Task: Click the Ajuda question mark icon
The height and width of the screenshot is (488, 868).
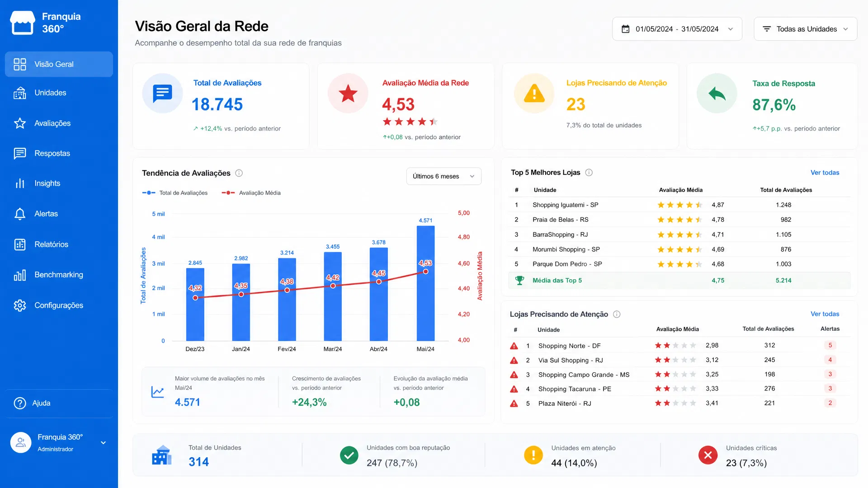Action: (x=20, y=403)
